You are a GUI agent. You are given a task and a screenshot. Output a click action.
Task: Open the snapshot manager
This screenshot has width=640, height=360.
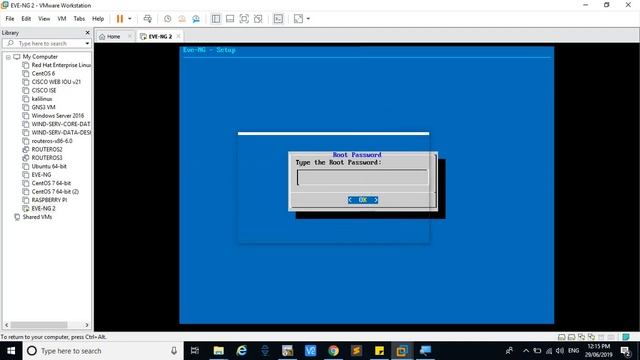point(196,19)
